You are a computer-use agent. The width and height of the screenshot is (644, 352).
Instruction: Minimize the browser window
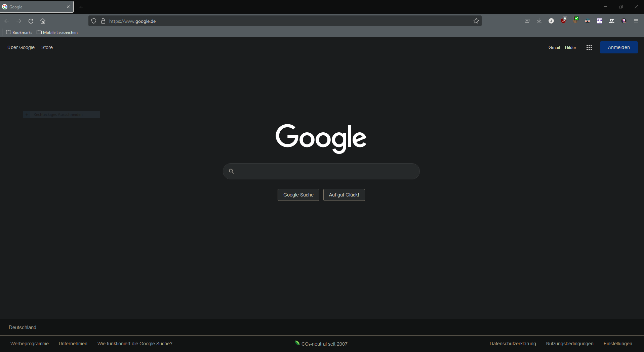(x=605, y=7)
